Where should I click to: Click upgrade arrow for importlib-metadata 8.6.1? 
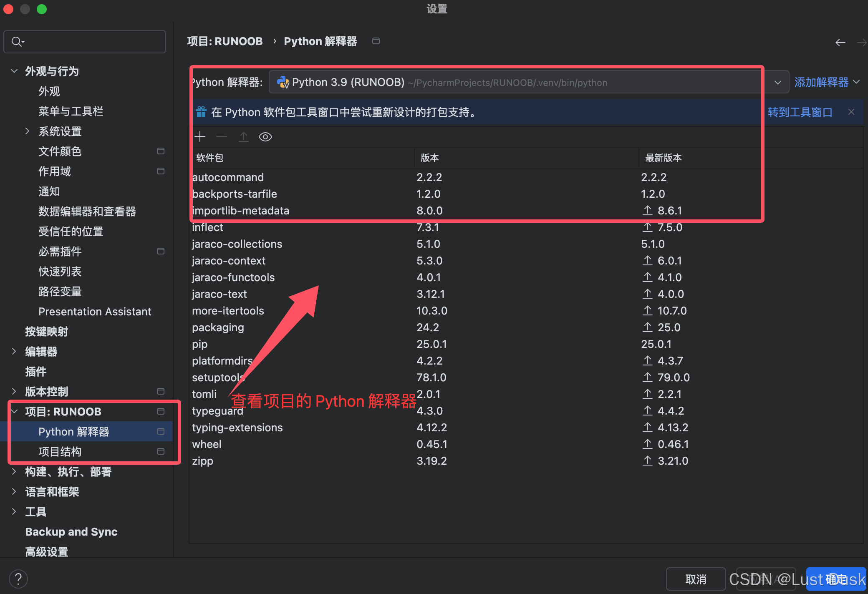tap(647, 210)
